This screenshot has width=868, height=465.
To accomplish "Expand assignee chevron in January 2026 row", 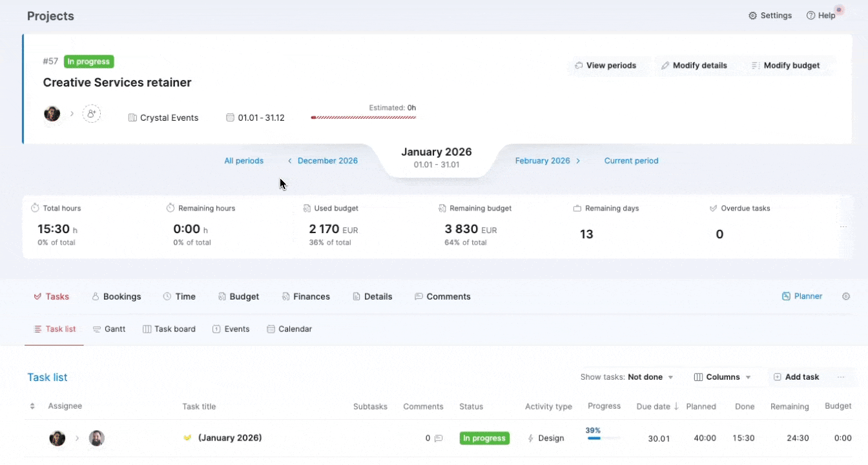I will 77,439.
